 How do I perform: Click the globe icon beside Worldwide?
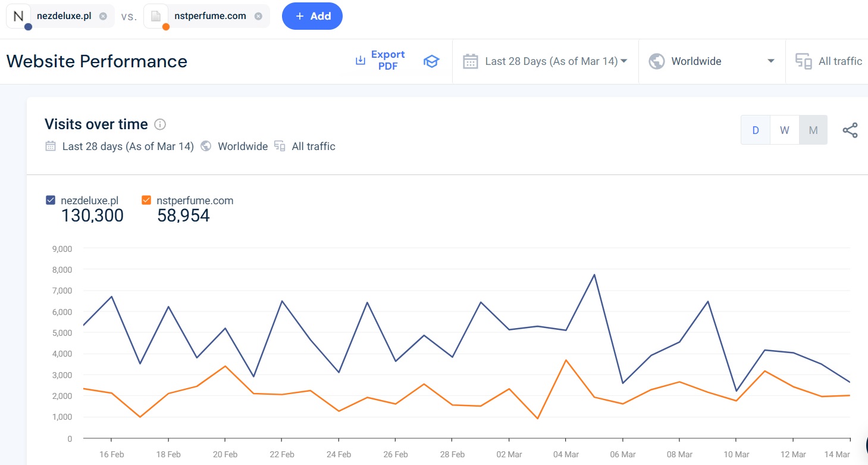[x=657, y=61]
